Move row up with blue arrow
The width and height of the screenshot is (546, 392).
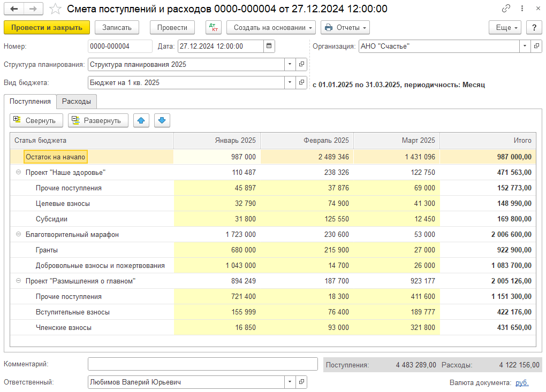(x=141, y=120)
